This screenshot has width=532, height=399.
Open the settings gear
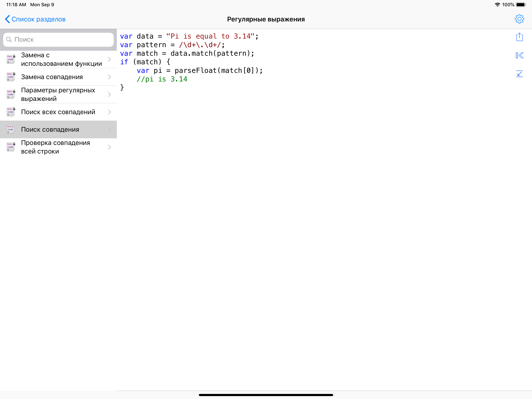click(520, 19)
